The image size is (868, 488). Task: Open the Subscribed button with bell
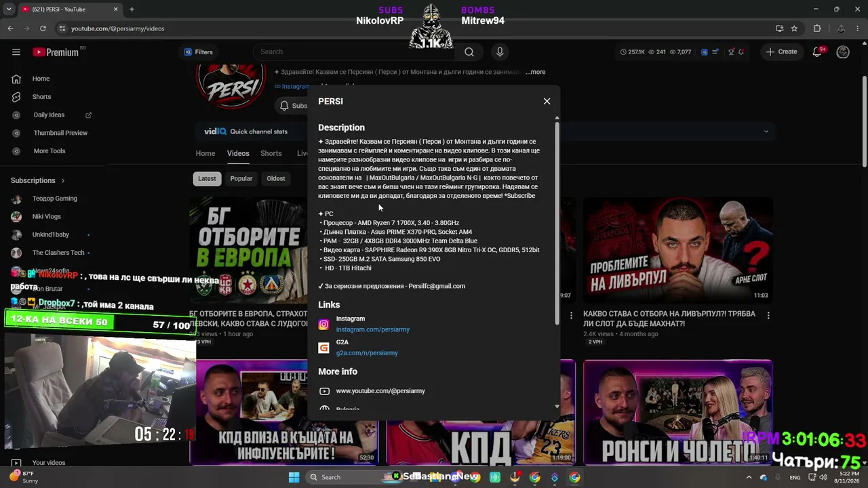coord(292,106)
